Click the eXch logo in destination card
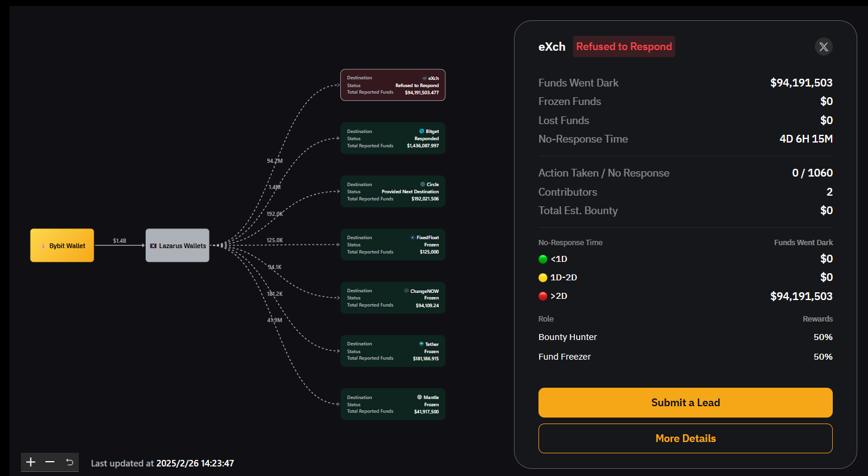Screen dimensions: 868x476 (424, 78)
